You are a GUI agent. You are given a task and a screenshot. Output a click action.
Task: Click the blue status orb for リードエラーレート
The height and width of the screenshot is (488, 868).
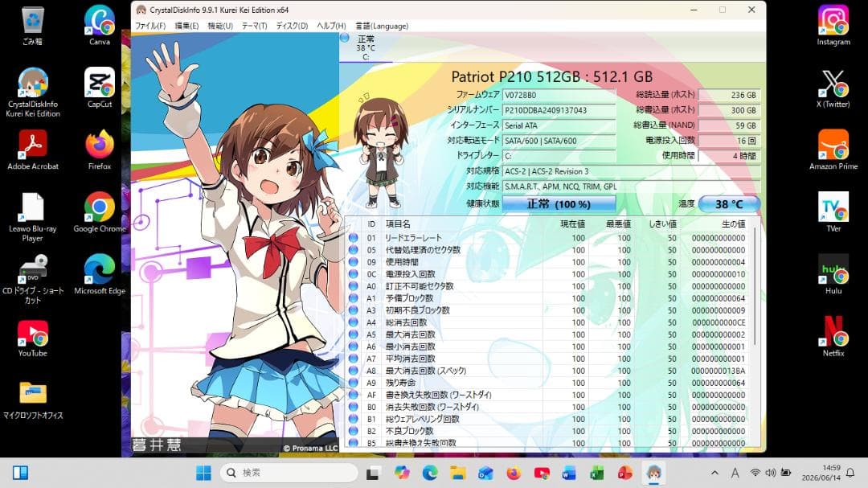pyautogui.click(x=353, y=238)
